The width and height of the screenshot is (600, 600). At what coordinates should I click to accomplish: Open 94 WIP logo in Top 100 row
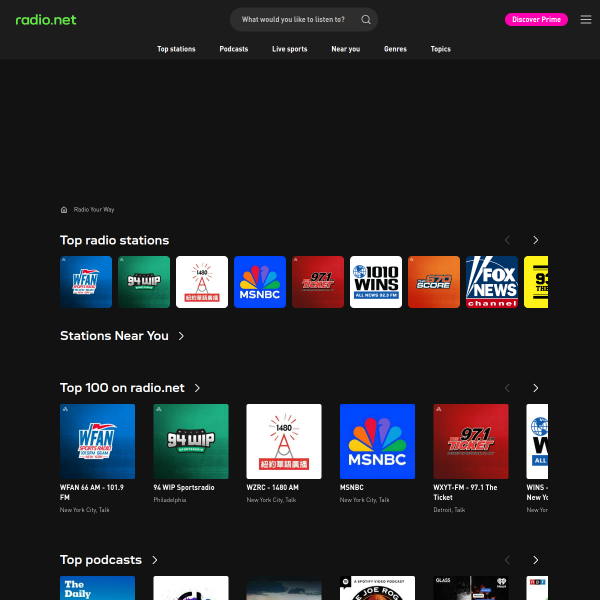(191, 441)
